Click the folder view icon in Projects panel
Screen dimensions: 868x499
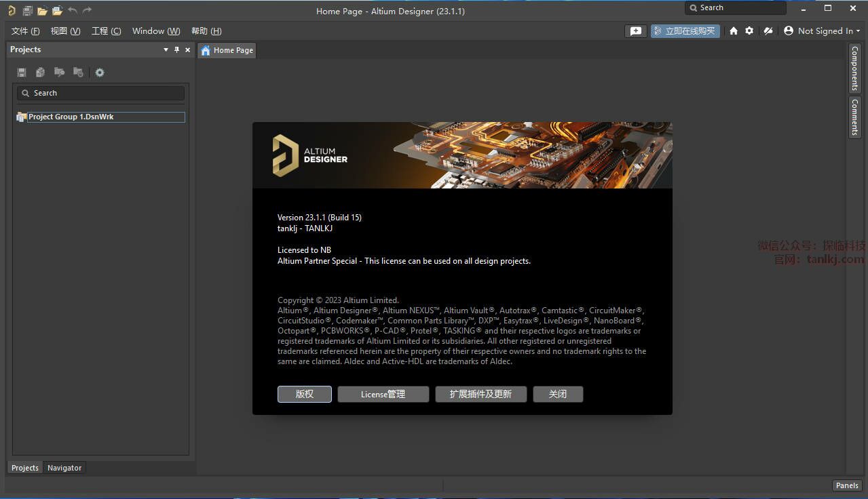[x=60, y=72]
